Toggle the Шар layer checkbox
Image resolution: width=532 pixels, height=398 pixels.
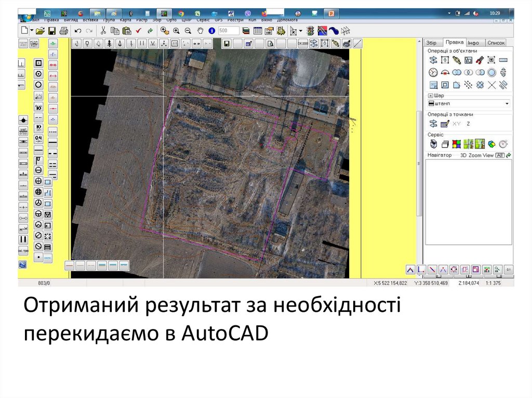(x=430, y=96)
